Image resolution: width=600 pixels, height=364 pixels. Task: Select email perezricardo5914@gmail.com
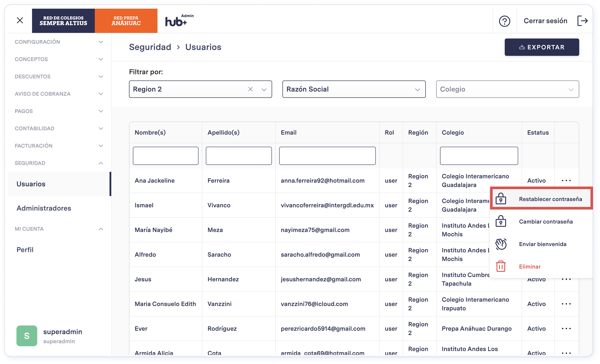click(323, 329)
